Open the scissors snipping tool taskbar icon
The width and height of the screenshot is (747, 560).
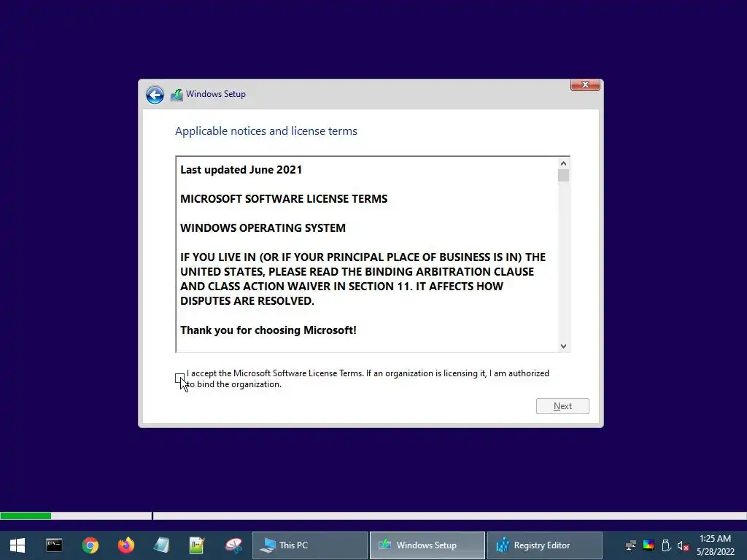(x=233, y=545)
